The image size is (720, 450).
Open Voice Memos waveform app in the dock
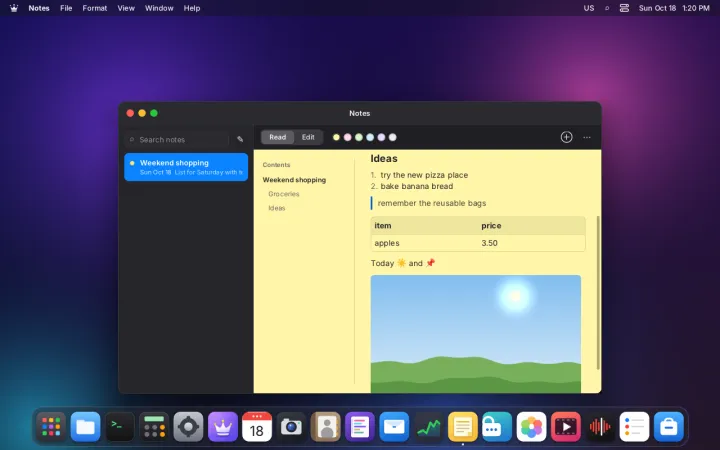click(600, 427)
